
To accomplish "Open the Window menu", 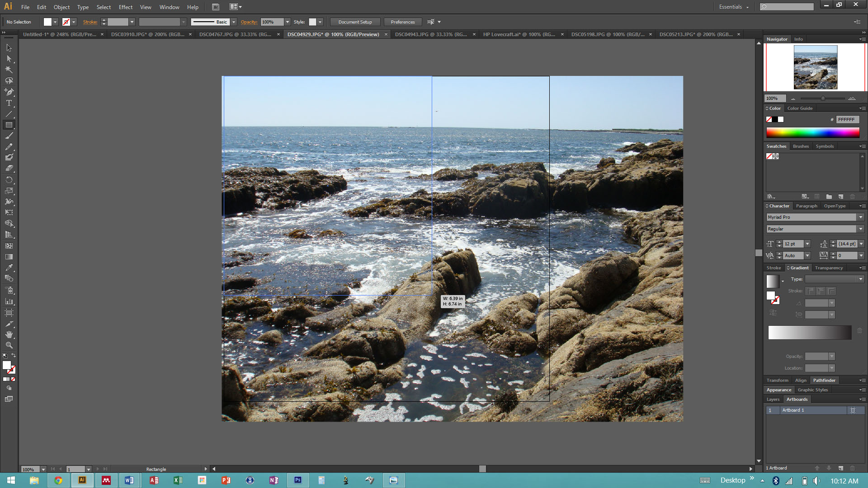I will (169, 7).
